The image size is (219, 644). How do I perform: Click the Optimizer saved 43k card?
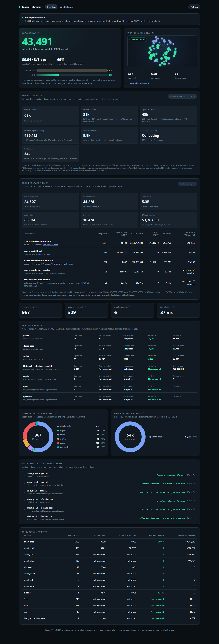pos(168,116)
